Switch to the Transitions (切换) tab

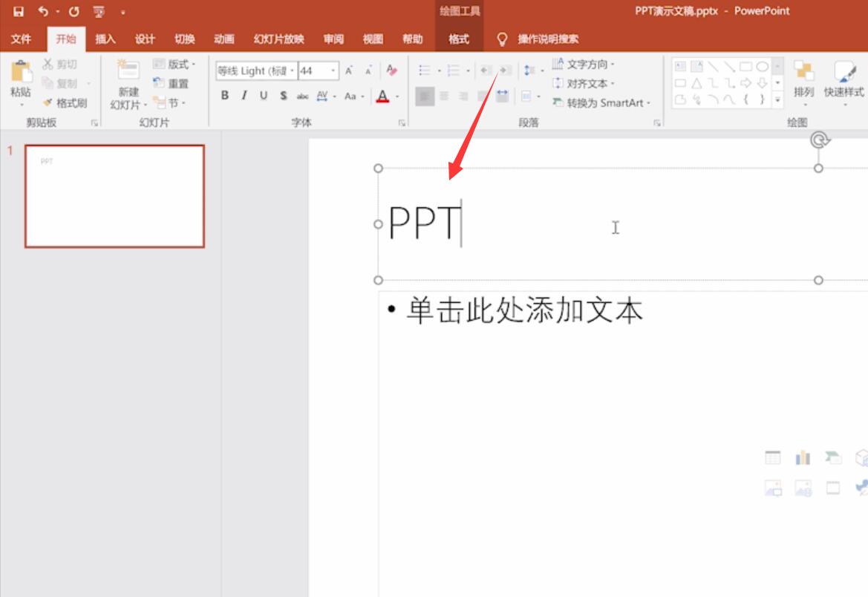pyautogui.click(x=184, y=39)
